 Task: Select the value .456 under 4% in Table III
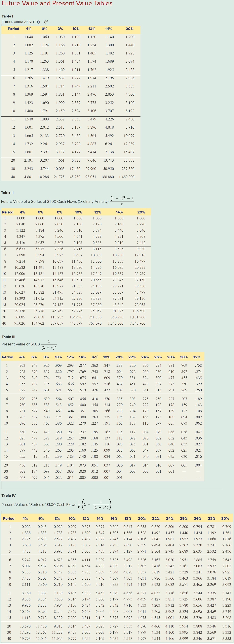[x=22, y=465]
